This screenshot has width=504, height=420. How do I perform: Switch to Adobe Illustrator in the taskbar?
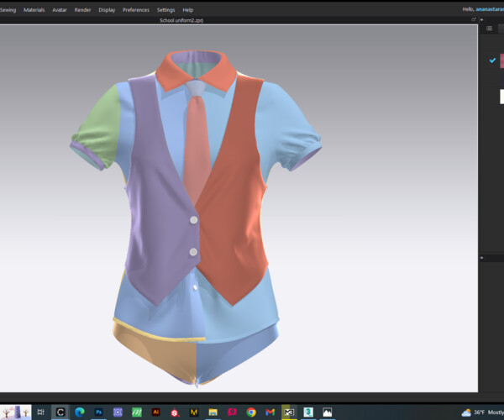click(x=156, y=412)
